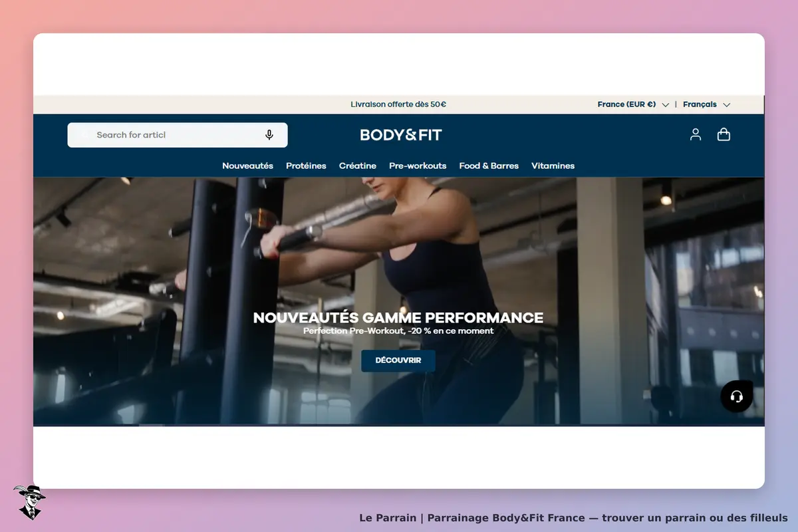Open the Protéines menu
The height and width of the screenshot is (532, 798).
pos(306,166)
